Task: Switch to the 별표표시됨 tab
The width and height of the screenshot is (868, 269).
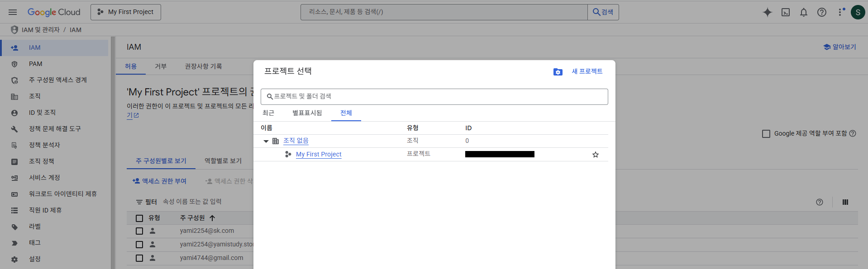Action: pos(307,113)
